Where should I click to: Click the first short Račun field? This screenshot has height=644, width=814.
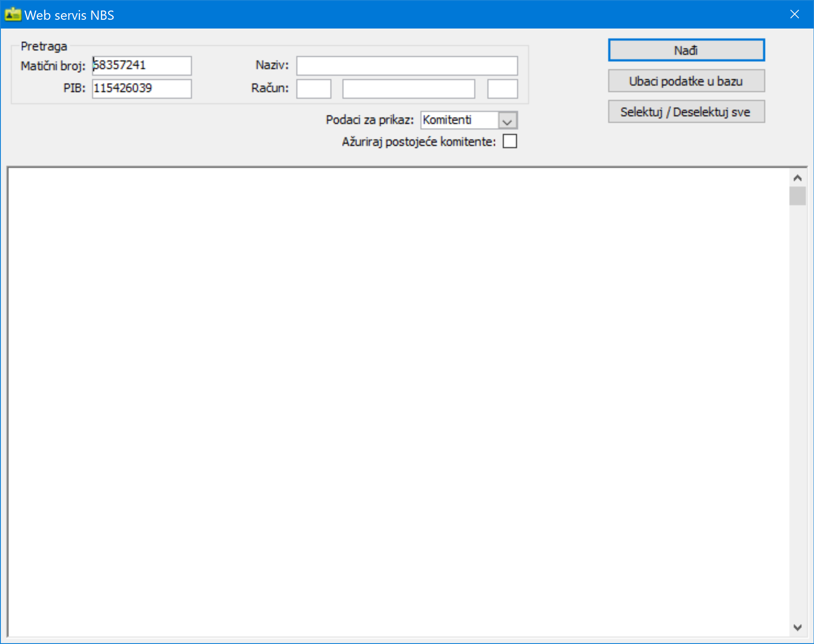[x=314, y=89]
